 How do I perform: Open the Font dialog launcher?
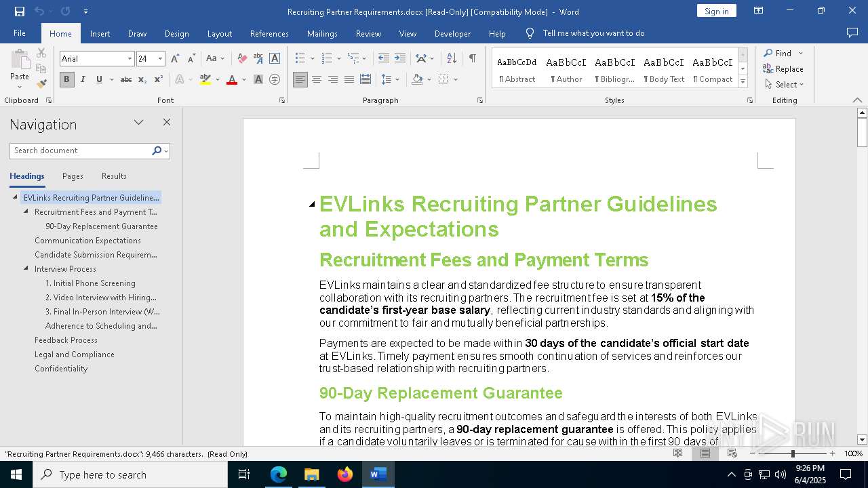click(x=282, y=100)
